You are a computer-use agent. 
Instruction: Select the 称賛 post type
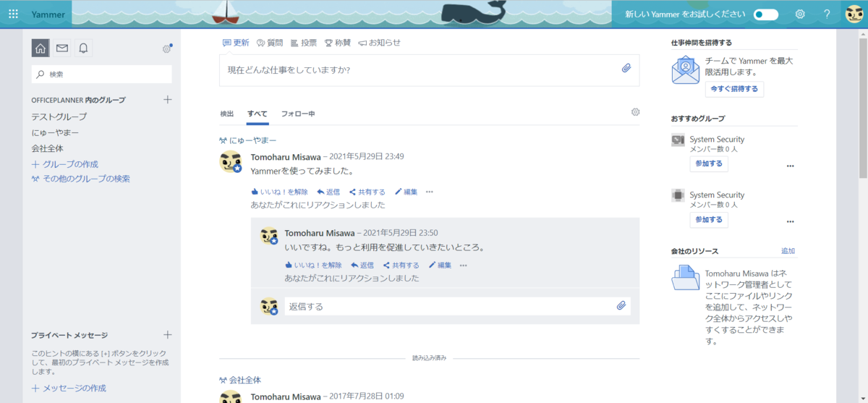click(338, 43)
